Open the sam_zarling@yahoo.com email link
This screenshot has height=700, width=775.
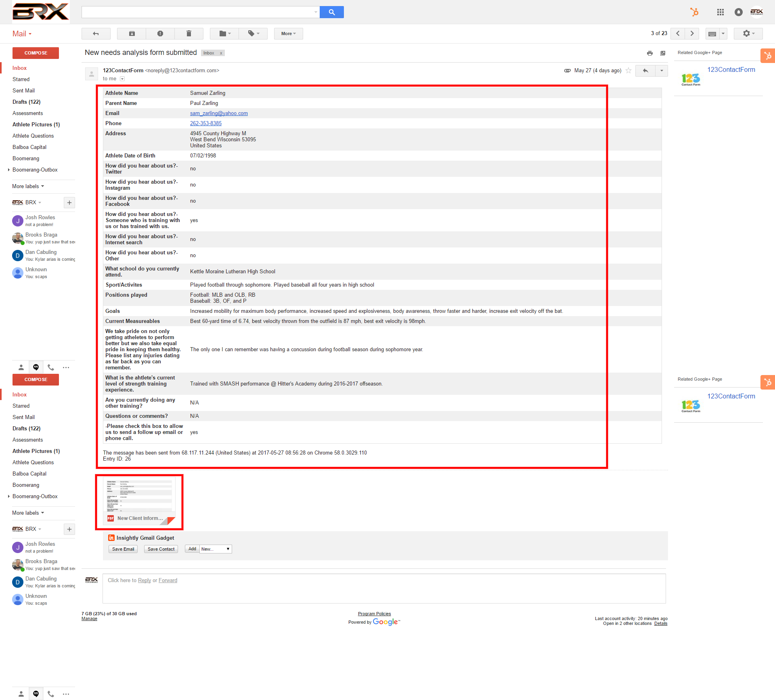tap(219, 113)
